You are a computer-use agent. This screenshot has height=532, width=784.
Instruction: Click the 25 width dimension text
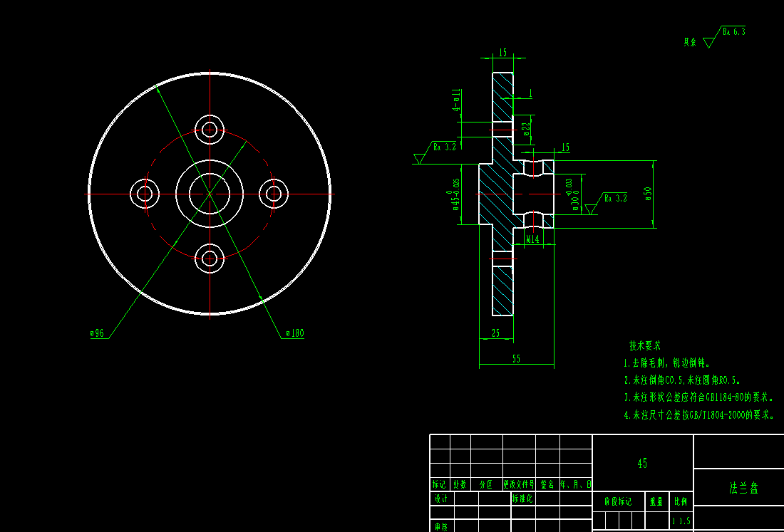pos(495,333)
